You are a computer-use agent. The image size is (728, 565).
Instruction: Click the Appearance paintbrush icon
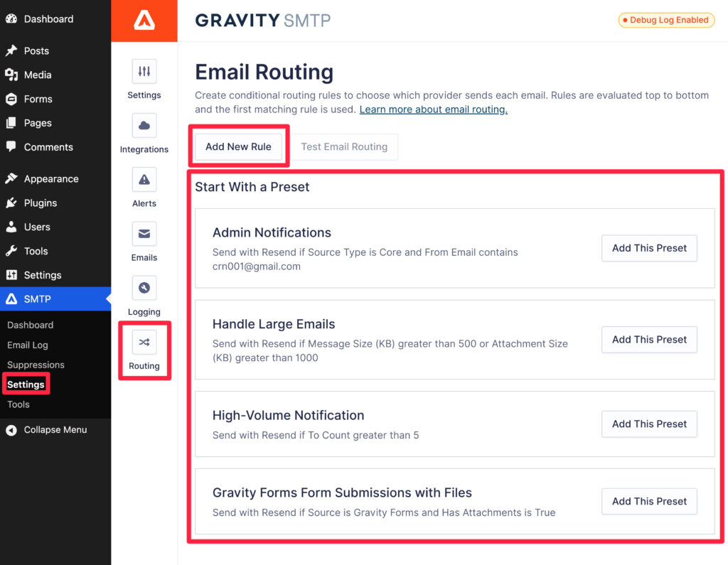click(11, 178)
